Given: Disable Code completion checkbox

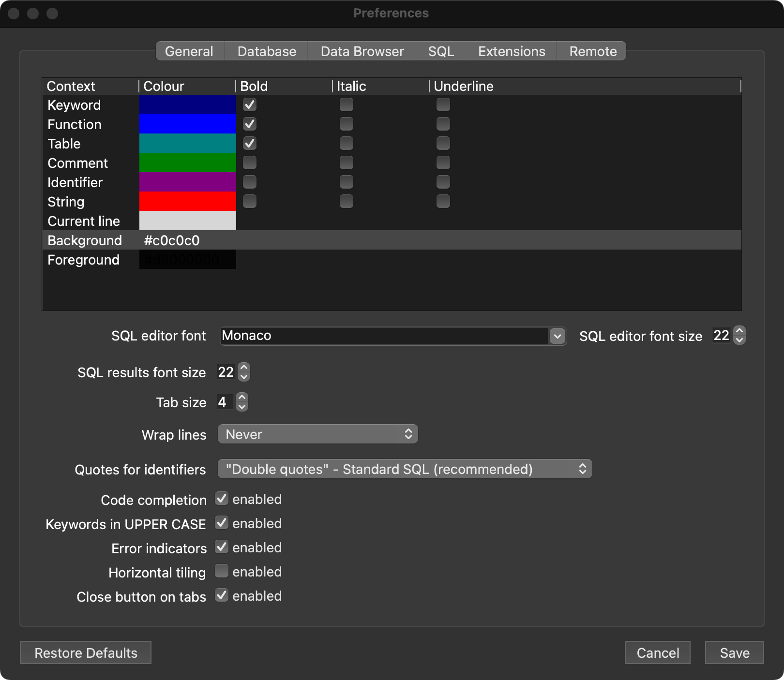Looking at the screenshot, I should coord(222,499).
